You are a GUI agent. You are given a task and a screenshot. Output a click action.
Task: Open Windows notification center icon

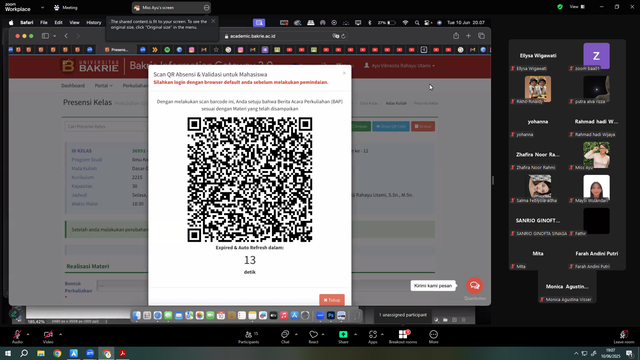(629, 353)
